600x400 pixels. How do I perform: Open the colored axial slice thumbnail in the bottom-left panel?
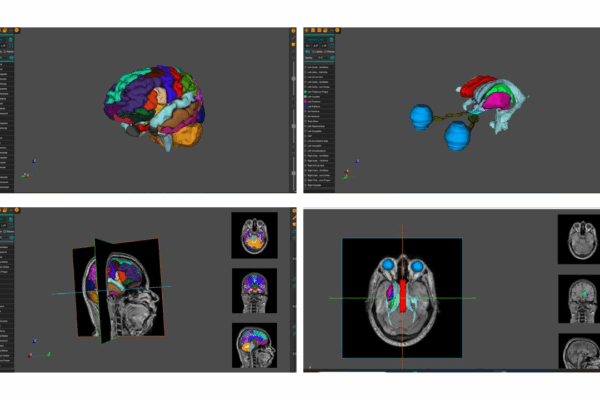pos(254,235)
